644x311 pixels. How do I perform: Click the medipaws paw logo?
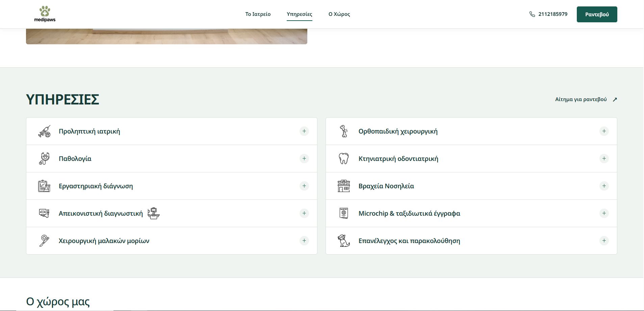tap(45, 14)
